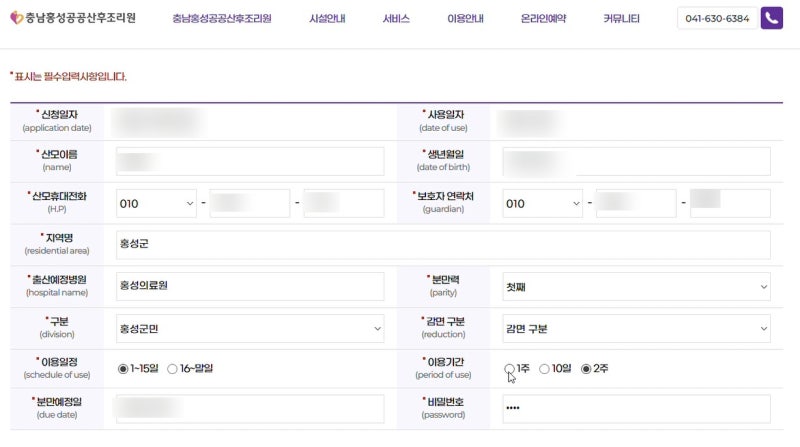The height and width of the screenshot is (447, 800).
Task: Click the 표시는 필수입력사항입니다 notice text
Action: (68, 77)
